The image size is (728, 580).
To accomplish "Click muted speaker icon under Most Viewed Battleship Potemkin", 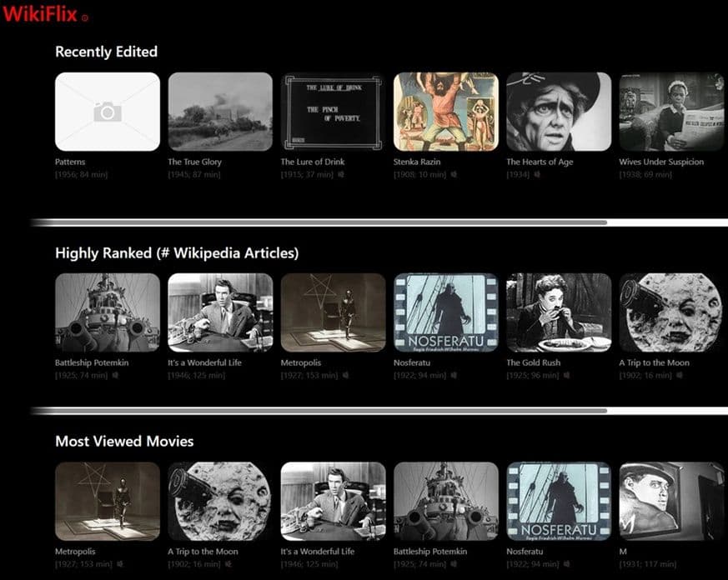I will [x=454, y=564].
